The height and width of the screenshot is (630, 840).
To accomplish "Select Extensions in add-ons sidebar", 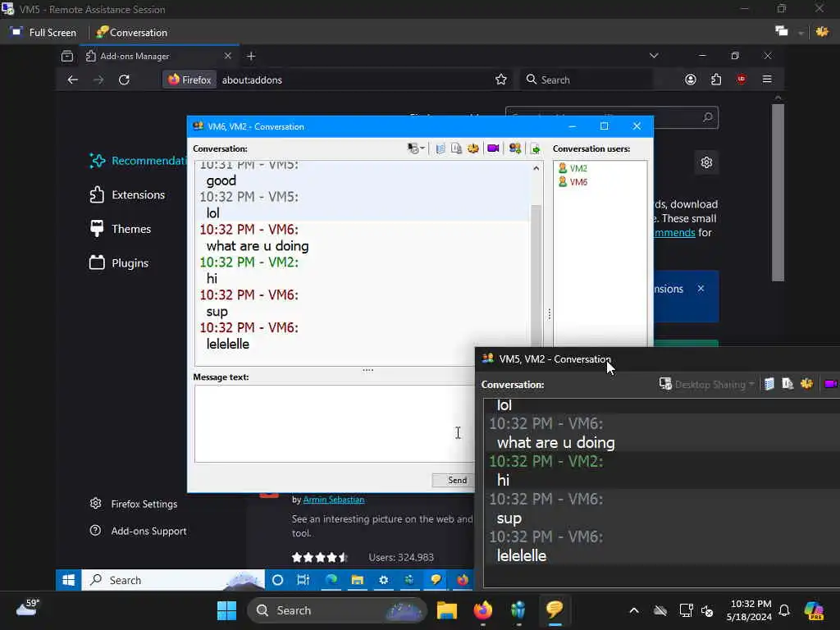I will click(127, 194).
